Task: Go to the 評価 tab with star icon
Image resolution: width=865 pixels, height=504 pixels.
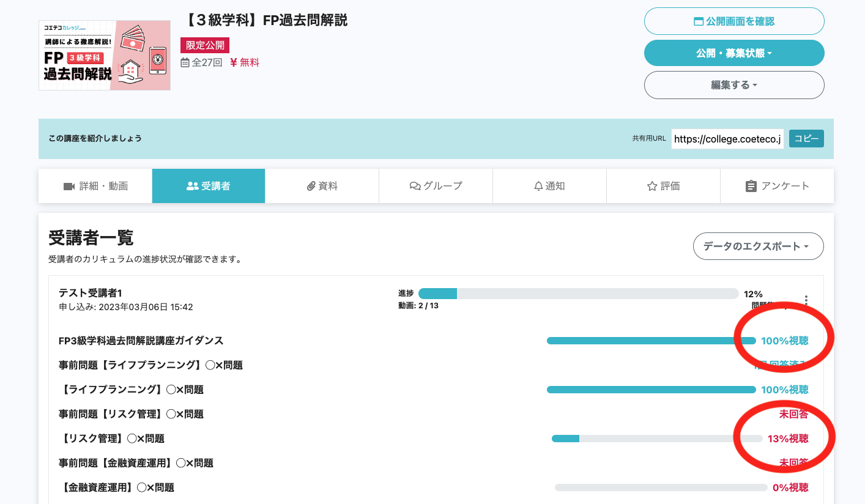Action: pyautogui.click(x=663, y=186)
